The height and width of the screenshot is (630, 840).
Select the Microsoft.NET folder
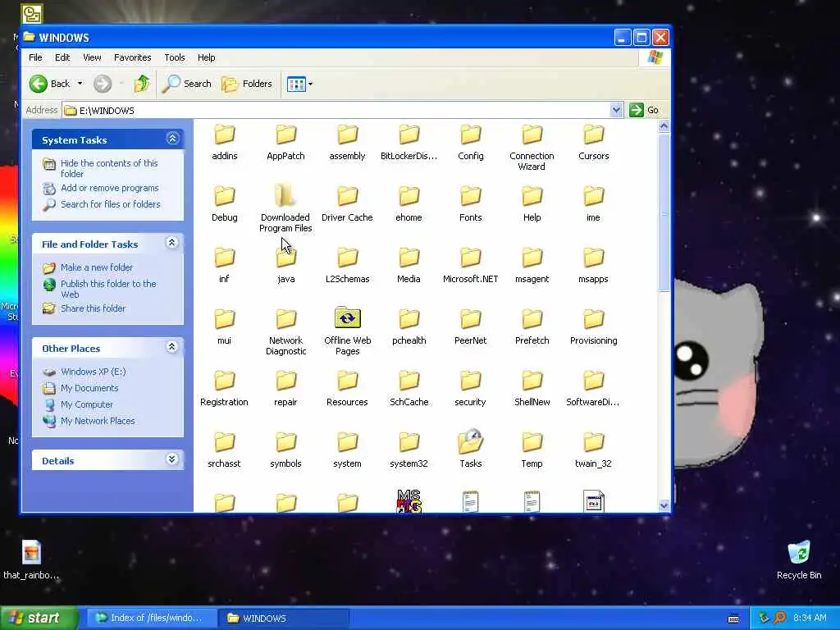click(470, 266)
